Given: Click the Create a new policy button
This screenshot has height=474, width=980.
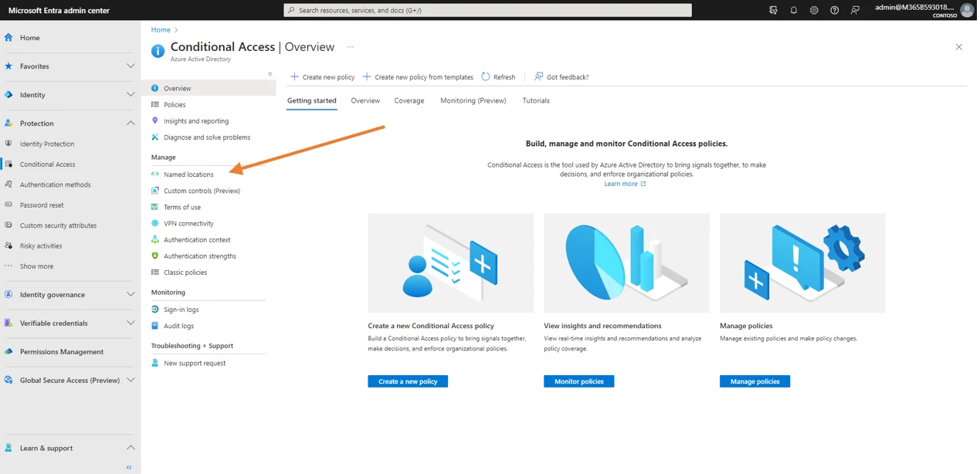Looking at the screenshot, I should tap(408, 381).
